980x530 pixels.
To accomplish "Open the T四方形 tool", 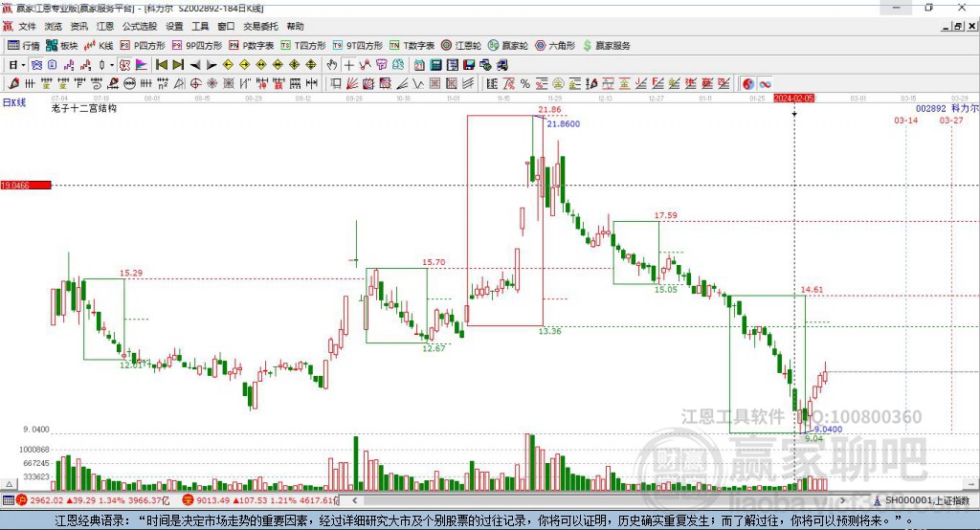I will click(303, 46).
